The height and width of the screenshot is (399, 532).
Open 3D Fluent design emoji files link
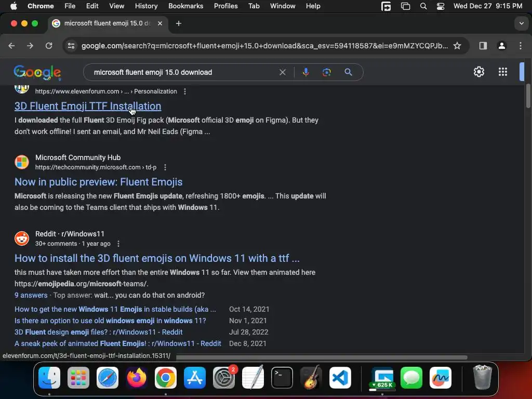[98, 332]
